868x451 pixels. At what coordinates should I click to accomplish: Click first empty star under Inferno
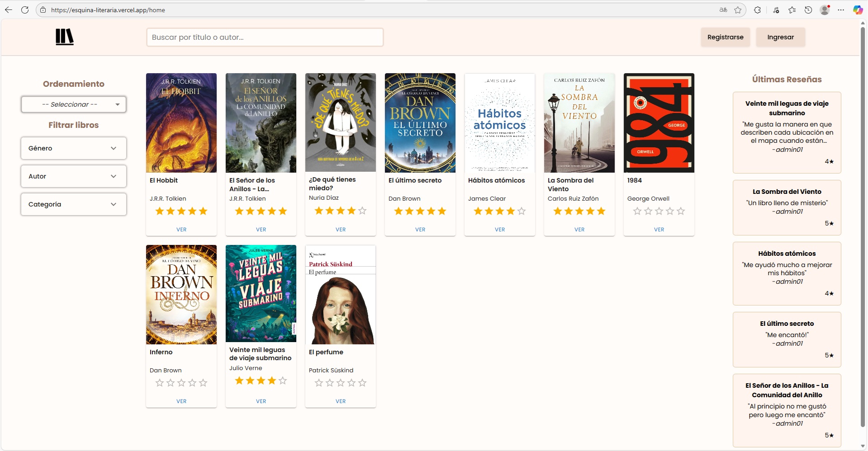pos(160,383)
